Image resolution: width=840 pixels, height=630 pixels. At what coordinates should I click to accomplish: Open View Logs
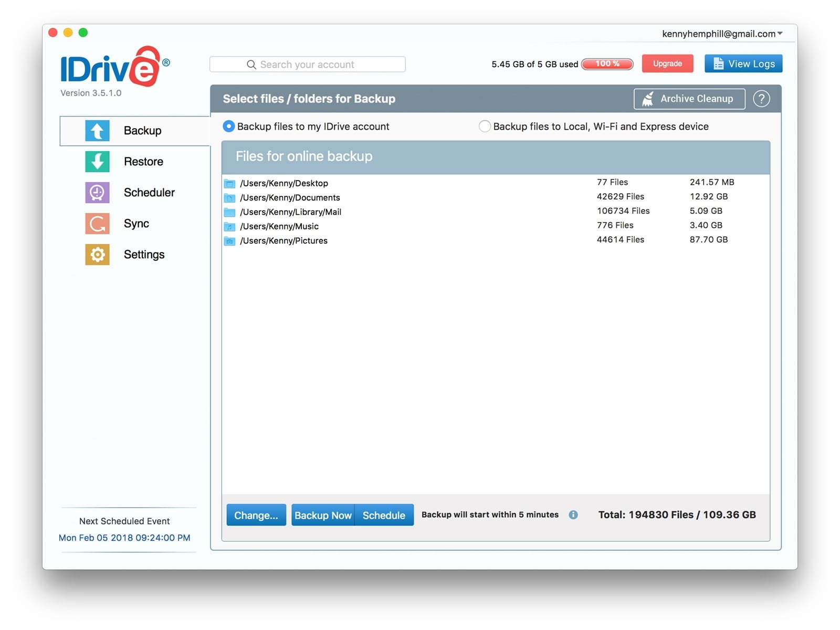pyautogui.click(x=743, y=64)
